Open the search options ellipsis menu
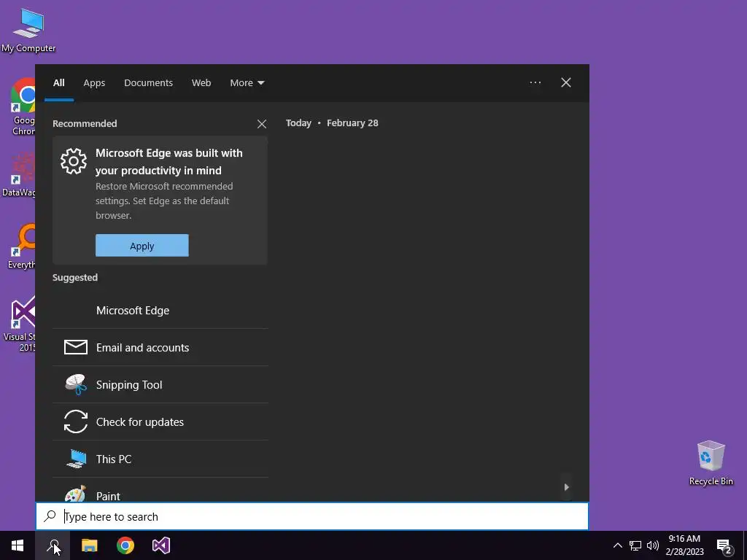 535,82
